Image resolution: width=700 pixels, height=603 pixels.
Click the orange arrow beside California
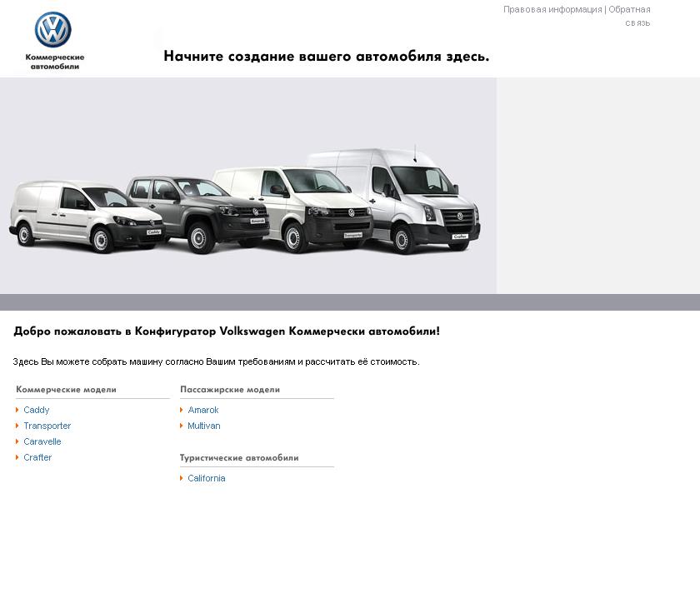click(x=182, y=478)
